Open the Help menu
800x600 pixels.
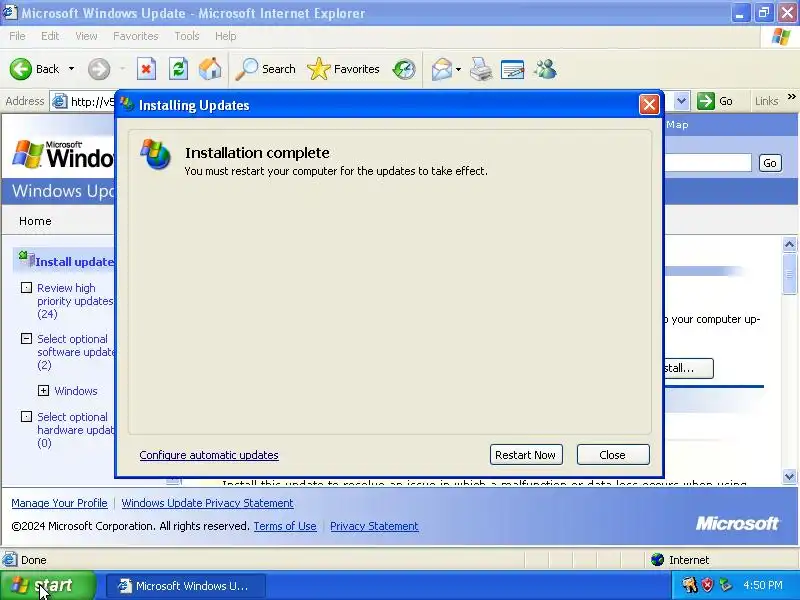(225, 36)
